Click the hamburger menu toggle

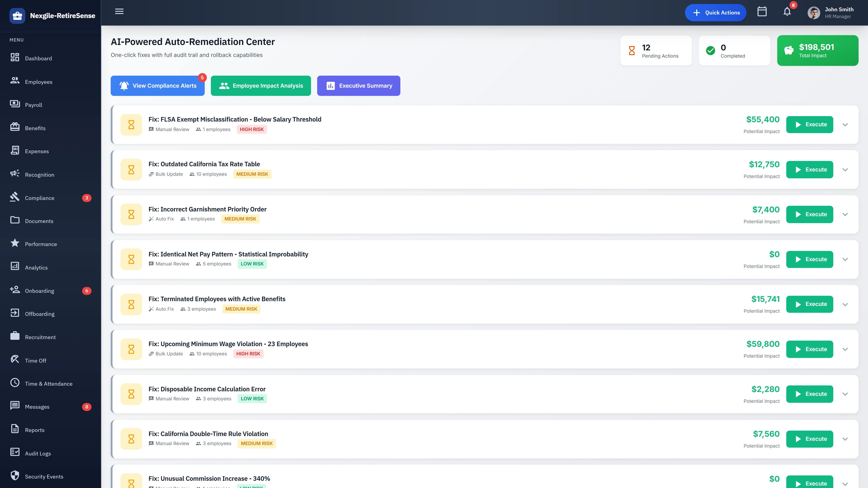(119, 12)
